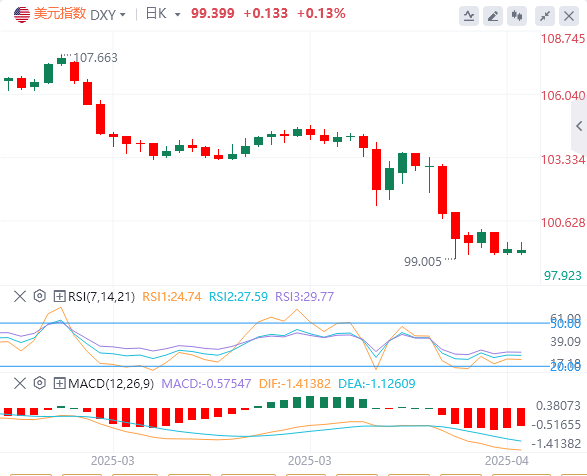Open RSI indicator settings gear
The width and height of the screenshot is (587, 476).
tap(39, 296)
